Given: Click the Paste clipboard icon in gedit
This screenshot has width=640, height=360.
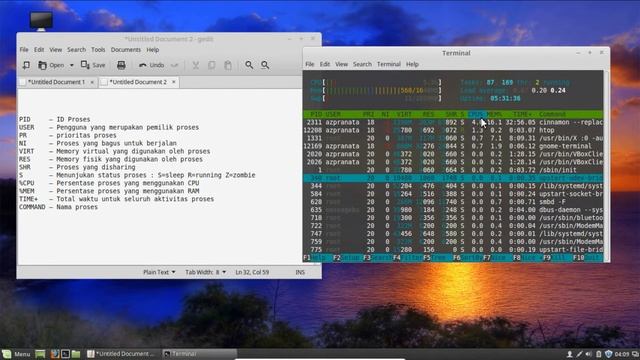Looking at the screenshot, I should [228, 65].
